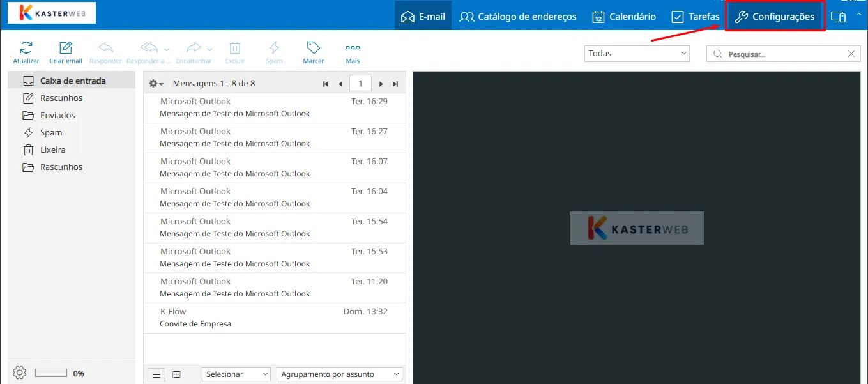Open the Selecionar dropdown
Image resolution: width=868 pixels, height=384 pixels.
point(236,374)
